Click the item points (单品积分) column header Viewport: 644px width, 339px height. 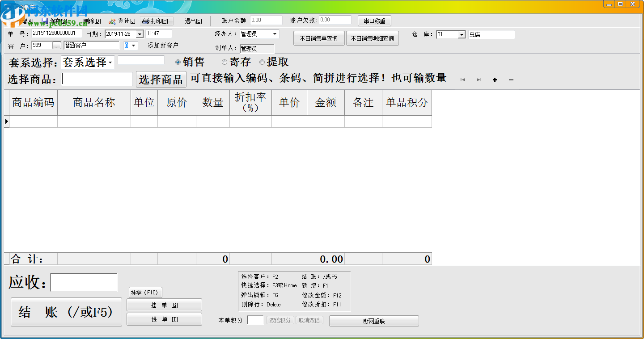coord(407,103)
